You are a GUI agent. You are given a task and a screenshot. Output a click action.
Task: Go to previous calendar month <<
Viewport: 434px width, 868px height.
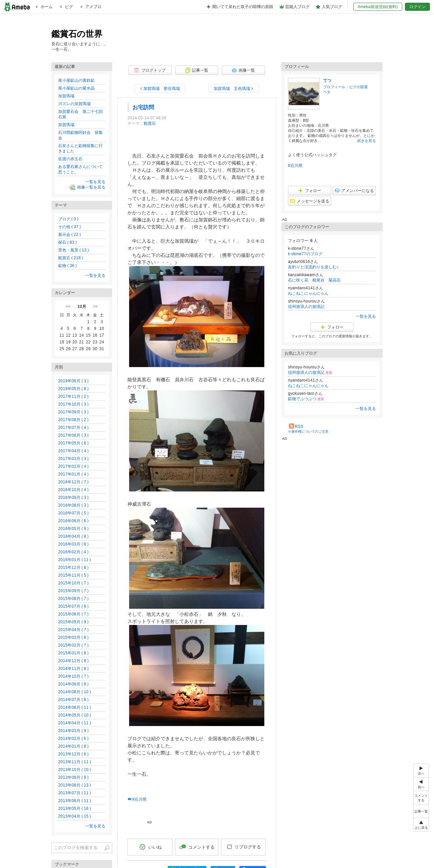(68, 306)
